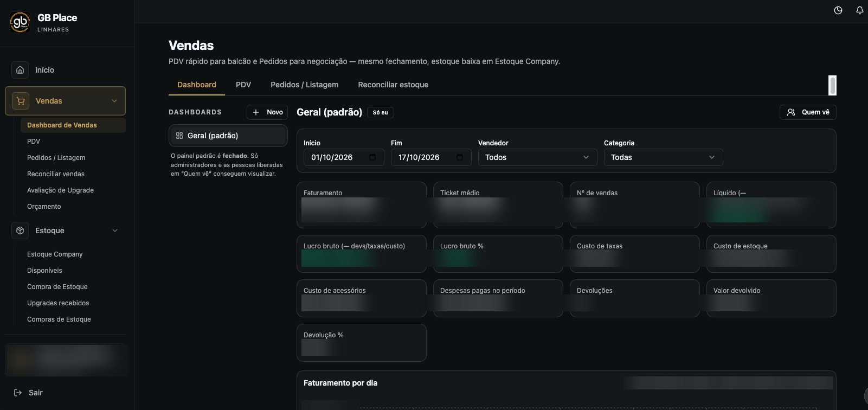This screenshot has height=410, width=868.
Task: Click the Fim date field
Action: click(431, 157)
